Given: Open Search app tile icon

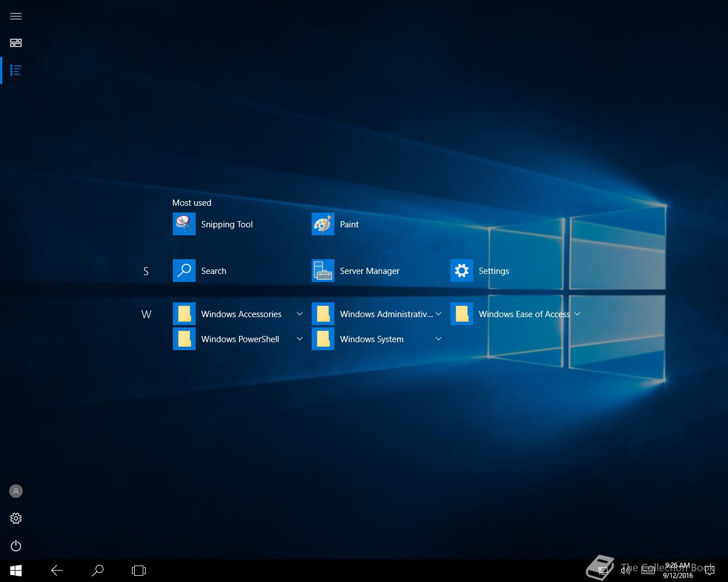Looking at the screenshot, I should point(184,271).
